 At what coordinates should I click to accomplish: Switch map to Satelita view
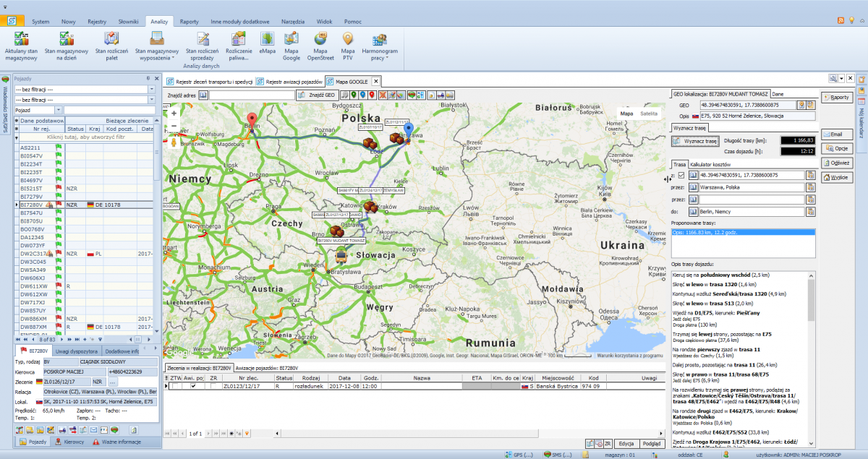point(650,113)
